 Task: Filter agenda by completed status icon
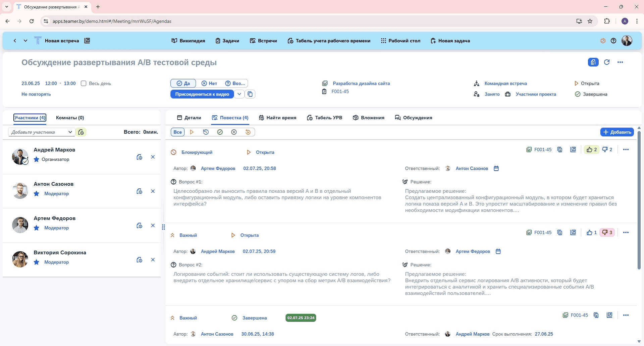220,132
